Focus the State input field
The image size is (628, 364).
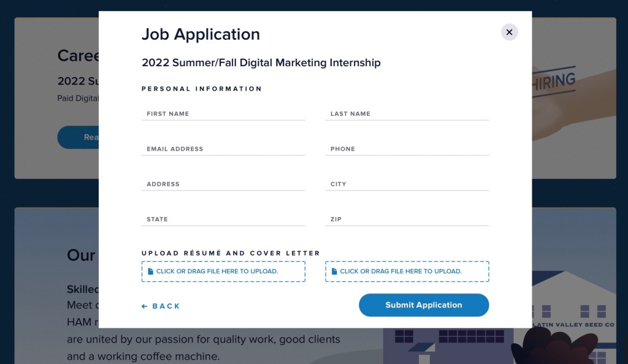223,219
